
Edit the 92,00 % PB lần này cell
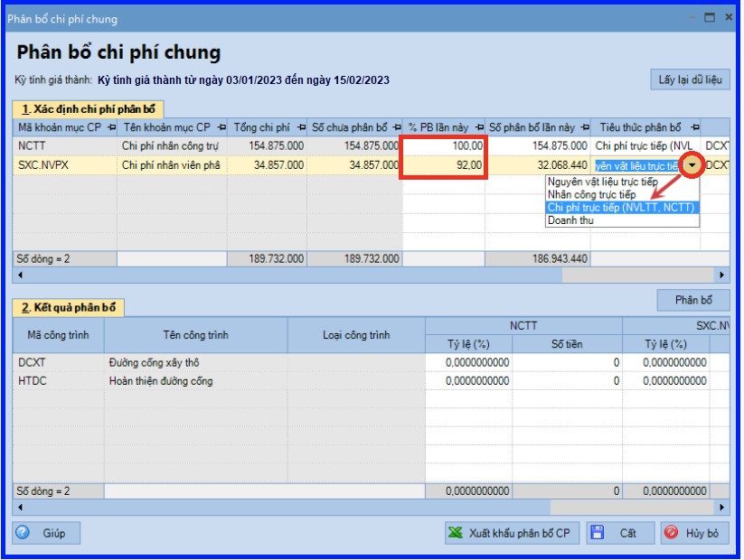444,165
